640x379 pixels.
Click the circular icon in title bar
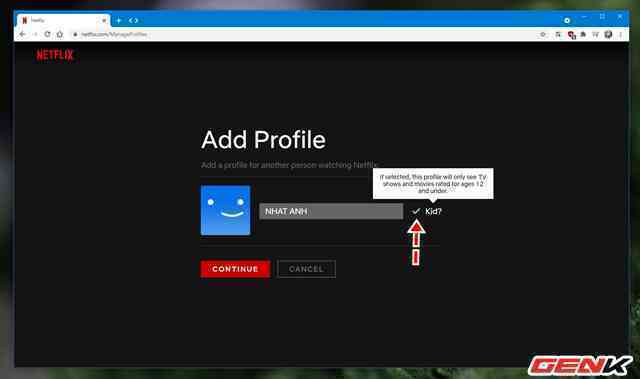click(567, 20)
